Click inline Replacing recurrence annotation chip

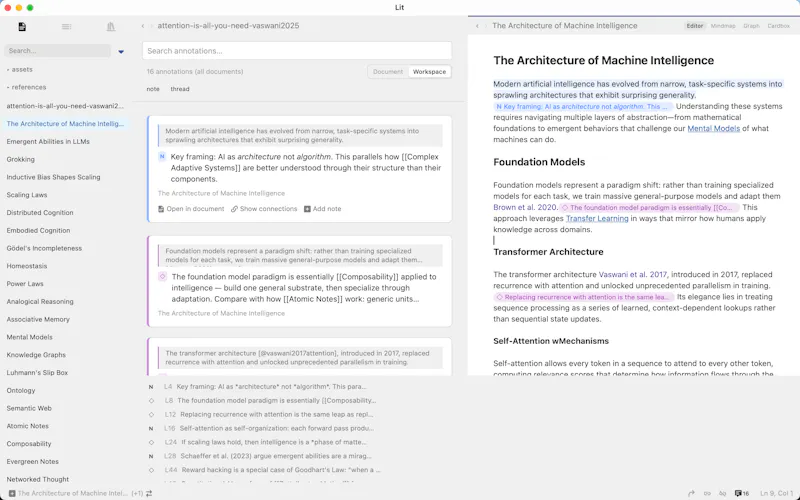pos(584,297)
